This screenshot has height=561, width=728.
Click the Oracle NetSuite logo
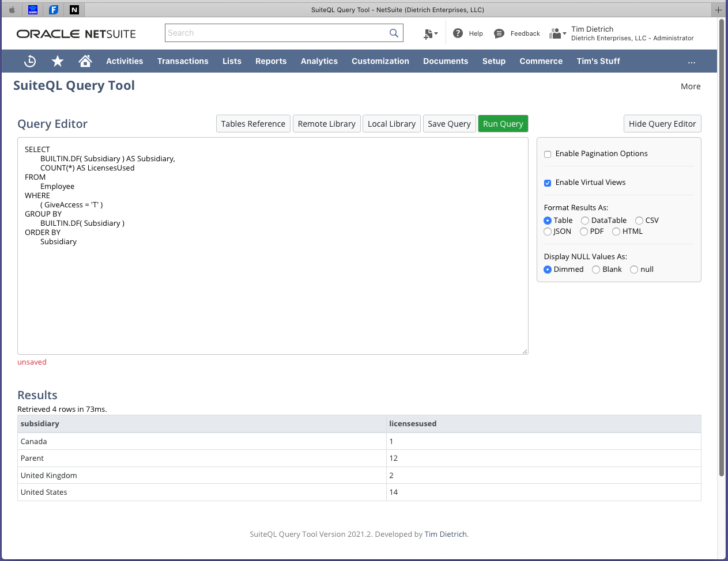coord(76,34)
